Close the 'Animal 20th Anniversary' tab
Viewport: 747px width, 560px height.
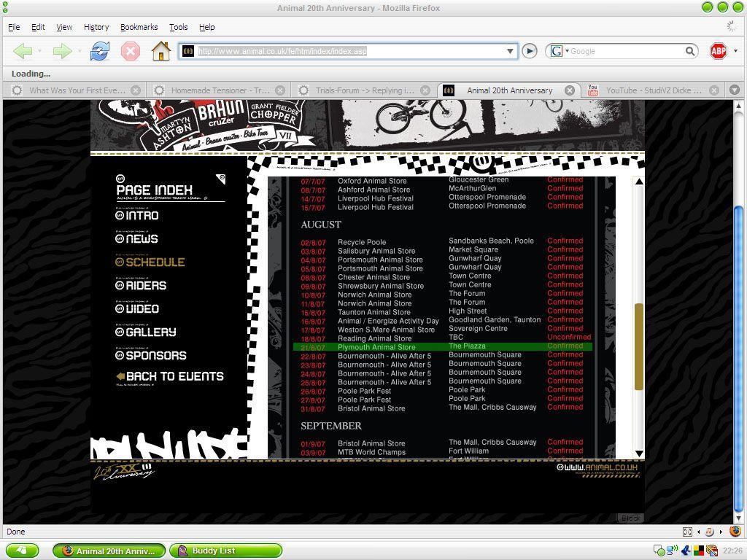tap(569, 90)
